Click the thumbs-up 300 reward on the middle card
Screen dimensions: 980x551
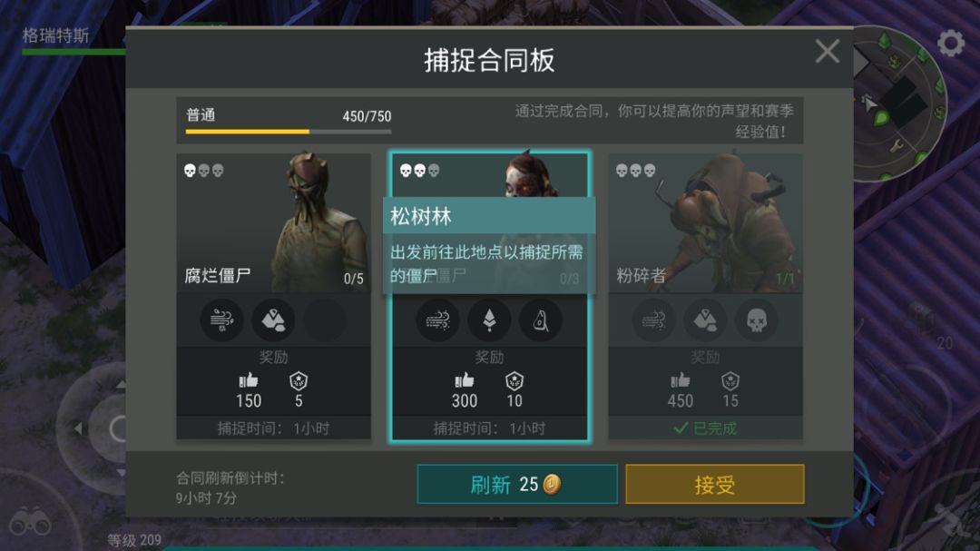(x=465, y=390)
